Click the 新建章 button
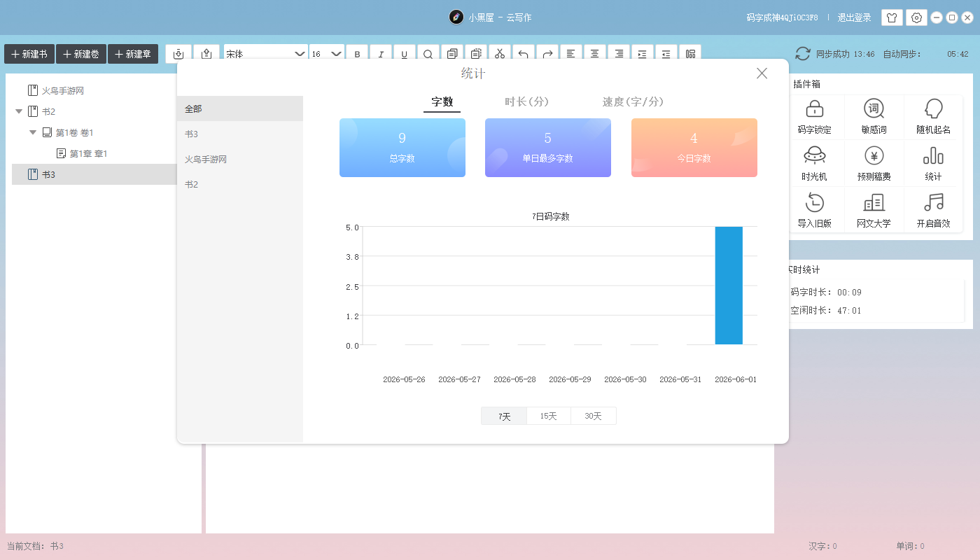Screen dimensions: 980x560 (133, 54)
